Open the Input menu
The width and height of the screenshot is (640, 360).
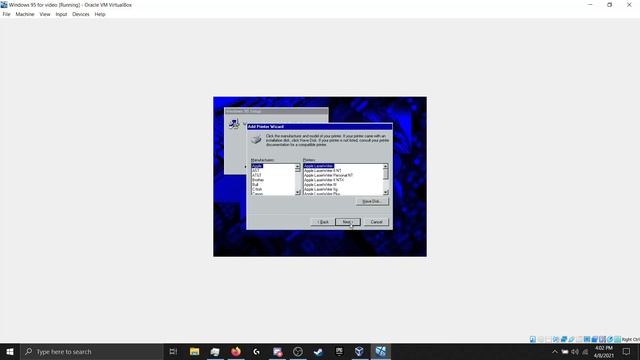pyautogui.click(x=61, y=14)
